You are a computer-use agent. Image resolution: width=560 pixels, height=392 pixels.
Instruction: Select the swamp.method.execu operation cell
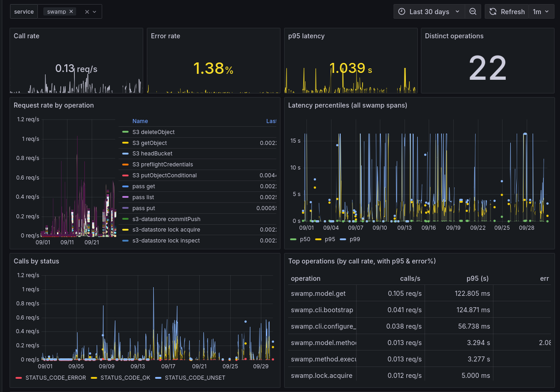[322, 359]
